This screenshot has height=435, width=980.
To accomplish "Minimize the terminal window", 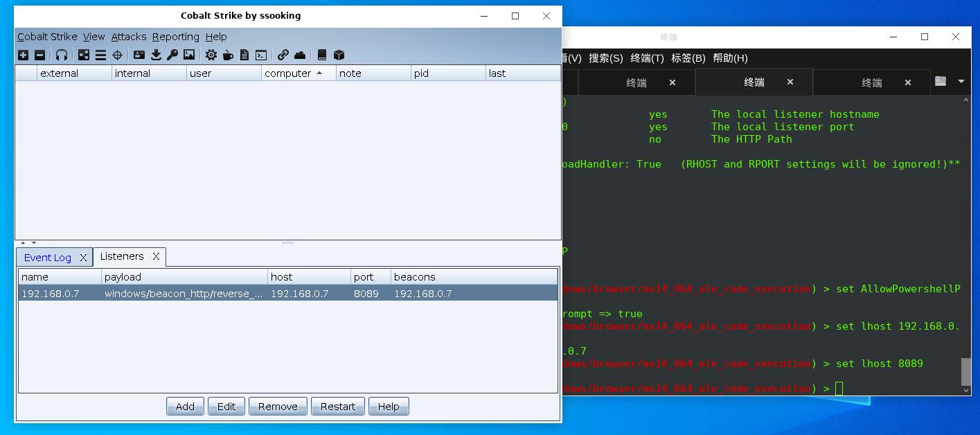I will coord(893,37).
